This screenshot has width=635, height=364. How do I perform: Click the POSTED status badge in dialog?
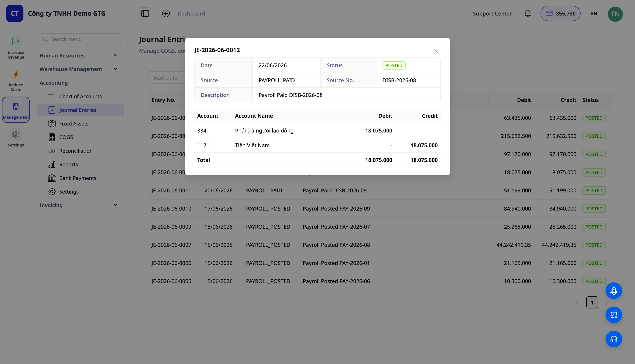coord(394,65)
